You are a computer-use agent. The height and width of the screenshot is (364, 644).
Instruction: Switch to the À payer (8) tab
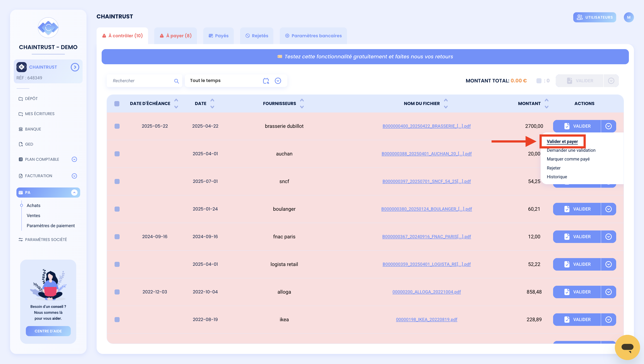[x=176, y=36]
